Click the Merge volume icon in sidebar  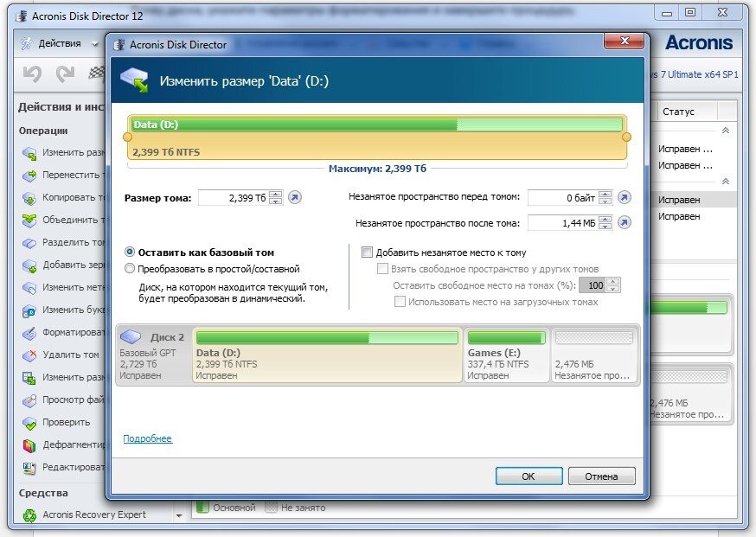29,221
